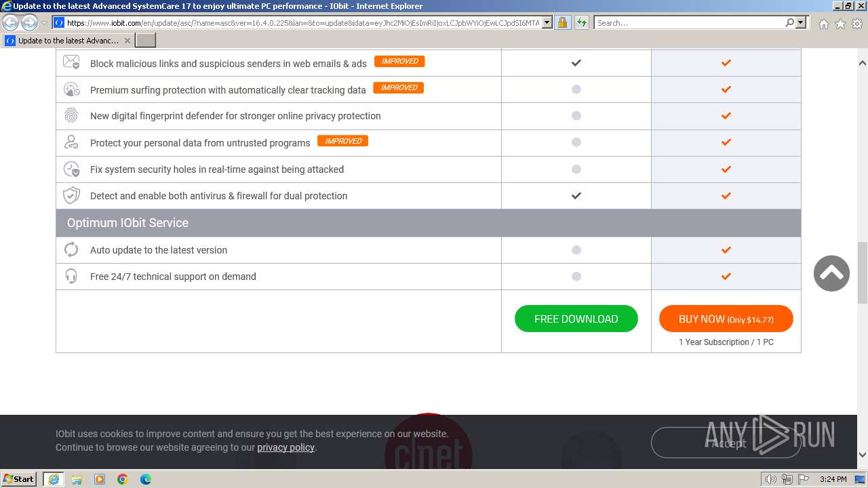Click the IMPROVED badge on Premium surfing protection
Image resolution: width=868 pixels, height=488 pixels.
point(399,87)
